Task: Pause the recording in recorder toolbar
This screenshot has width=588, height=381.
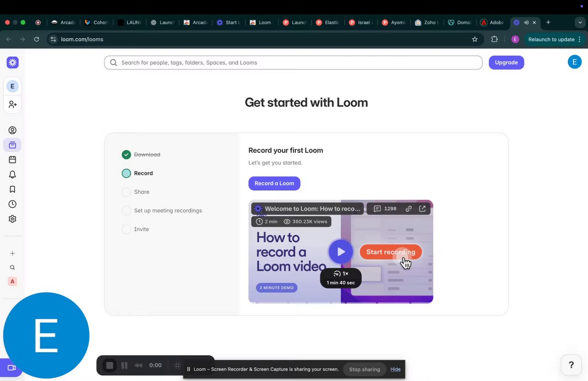Action: pyautogui.click(x=124, y=365)
